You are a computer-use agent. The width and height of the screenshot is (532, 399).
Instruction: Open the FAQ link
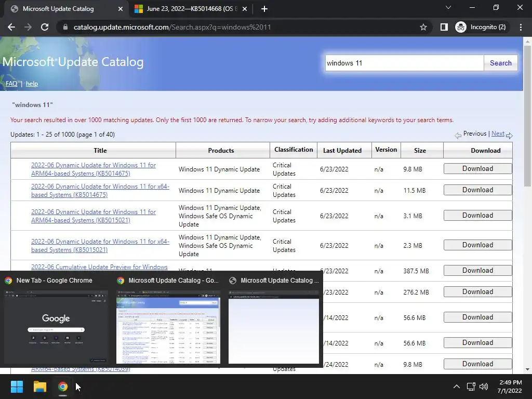pos(11,84)
